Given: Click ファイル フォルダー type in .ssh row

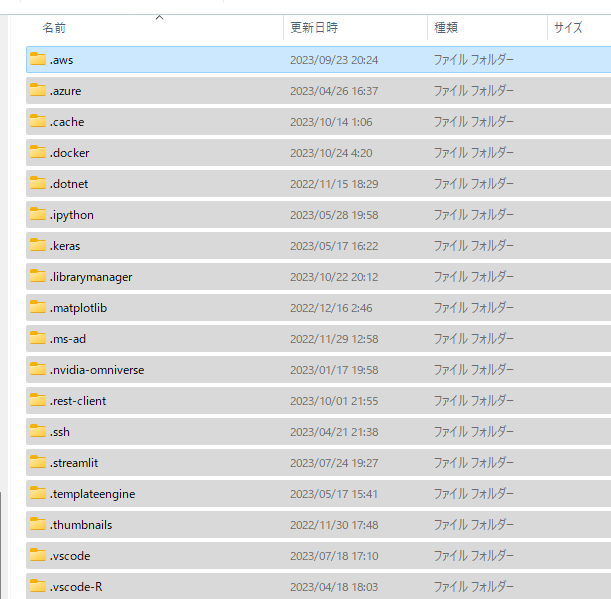Looking at the screenshot, I should [473, 431].
